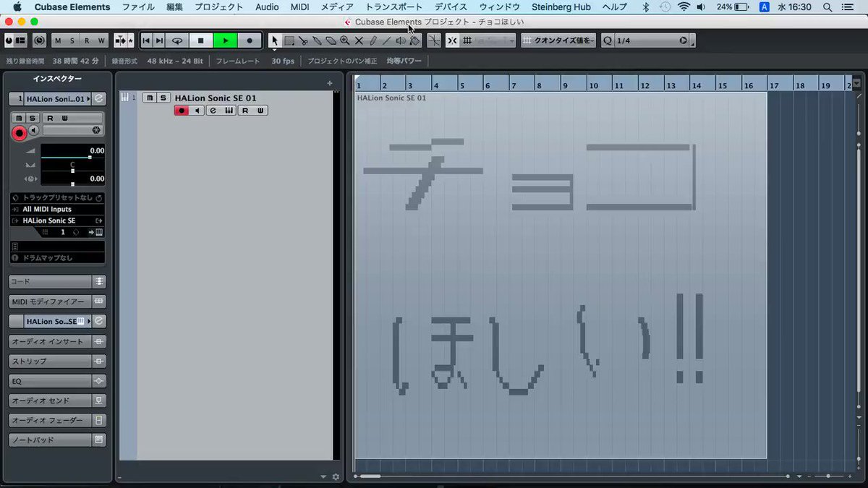Viewport: 868px width, 488px height.
Task: Select the Split scissors tool
Action: [x=303, y=41]
